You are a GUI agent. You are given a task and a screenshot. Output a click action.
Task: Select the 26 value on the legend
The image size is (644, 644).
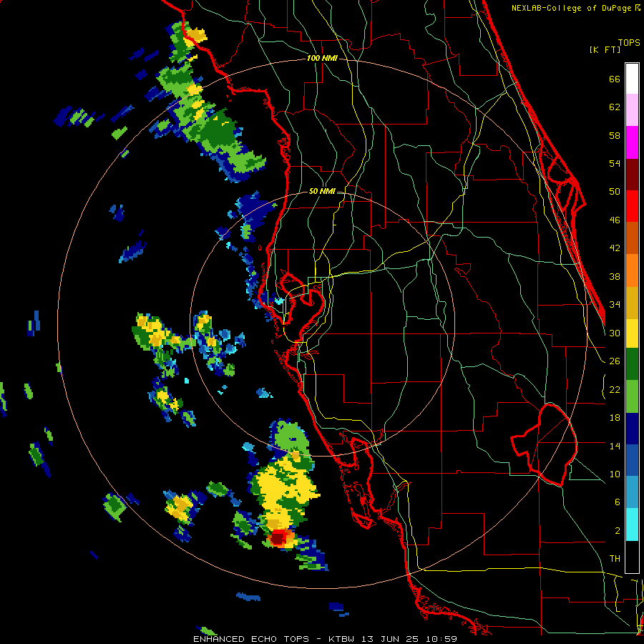(x=615, y=361)
